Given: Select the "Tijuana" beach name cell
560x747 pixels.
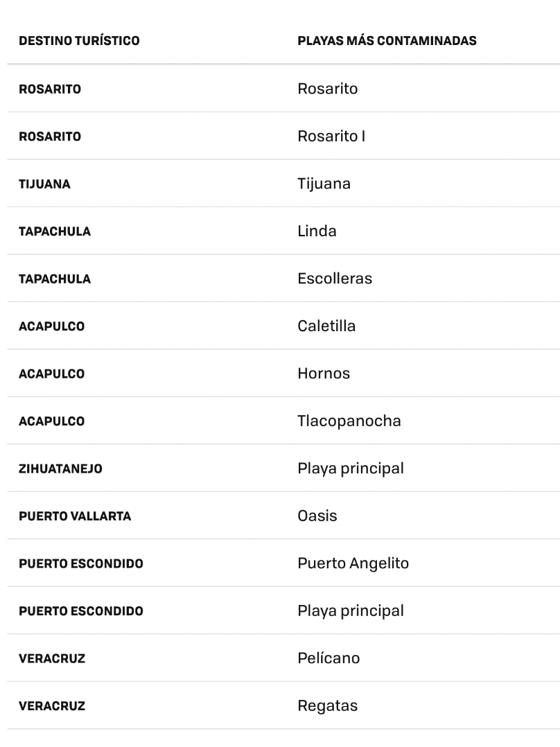Looking at the screenshot, I should 324,184.
